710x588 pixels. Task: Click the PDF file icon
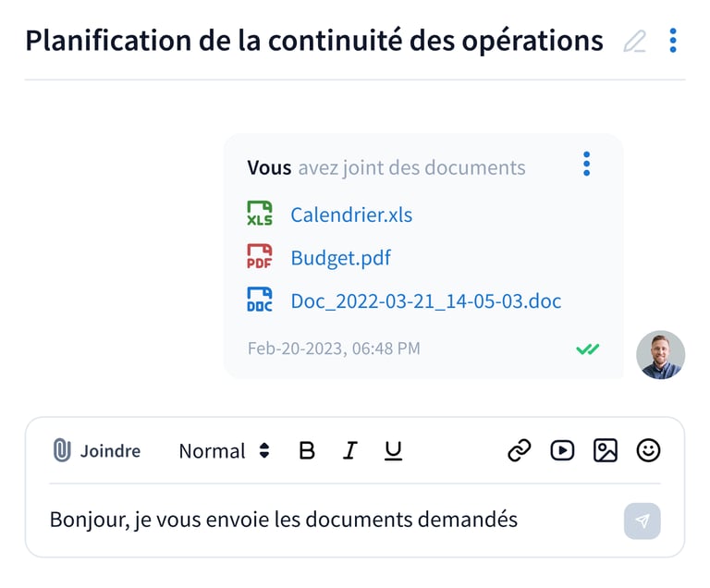(260, 257)
